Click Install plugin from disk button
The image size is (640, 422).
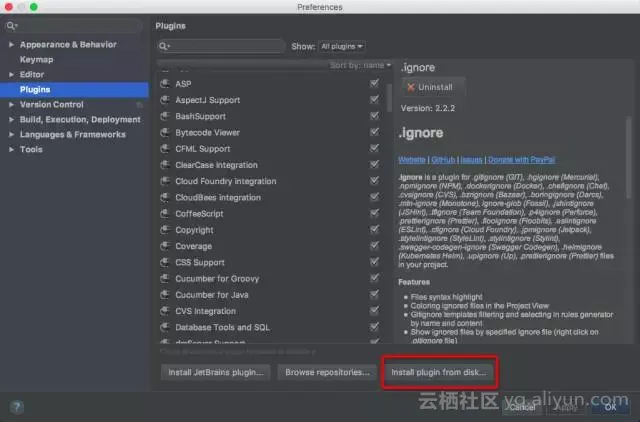point(439,372)
